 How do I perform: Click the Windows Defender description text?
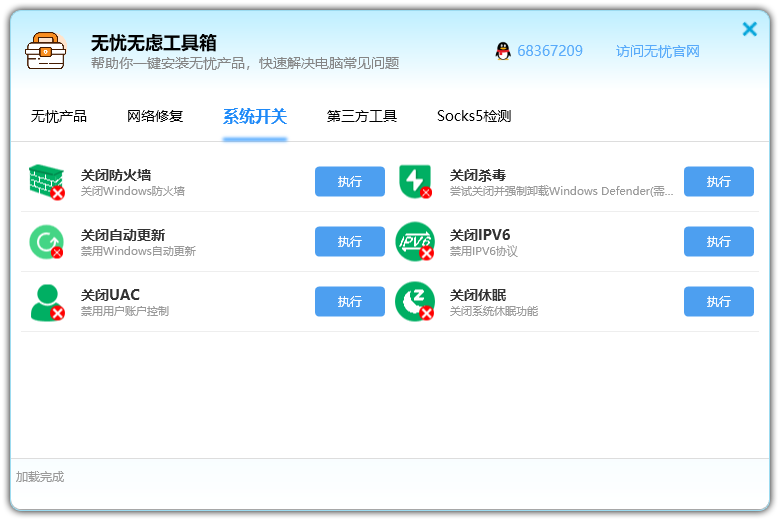pos(562,191)
